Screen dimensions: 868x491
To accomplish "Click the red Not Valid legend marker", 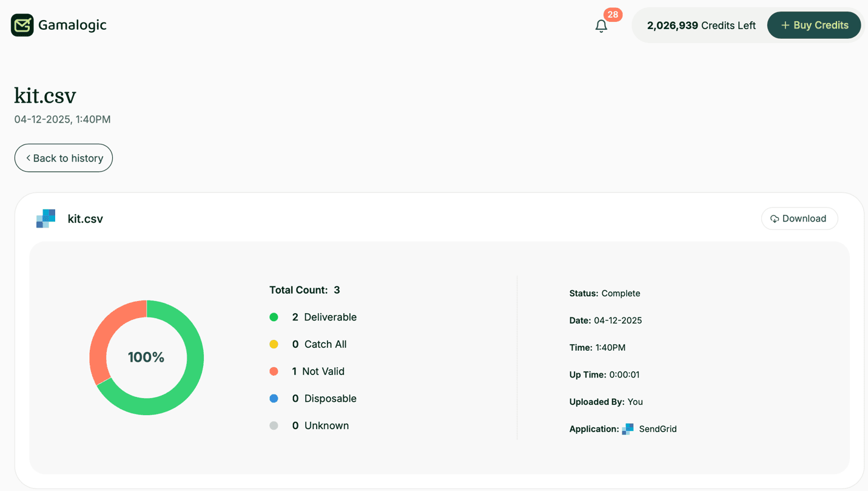I will pyautogui.click(x=274, y=371).
